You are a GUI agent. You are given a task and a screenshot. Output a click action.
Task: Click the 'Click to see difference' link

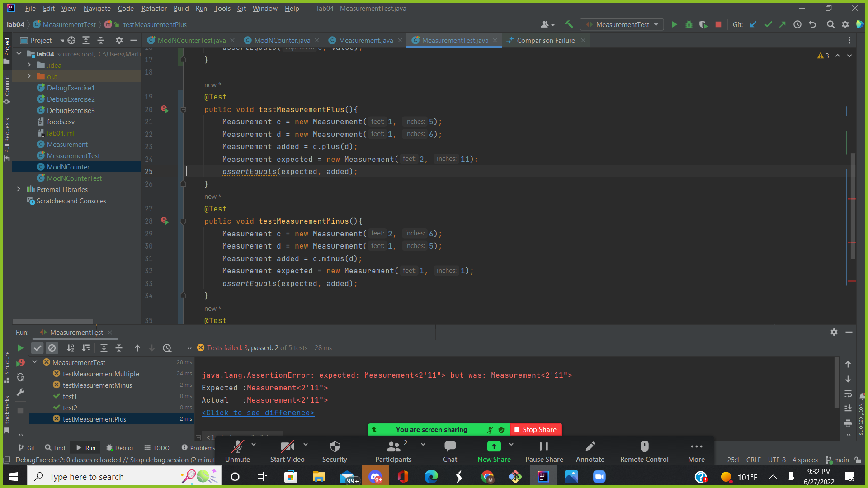(258, 413)
